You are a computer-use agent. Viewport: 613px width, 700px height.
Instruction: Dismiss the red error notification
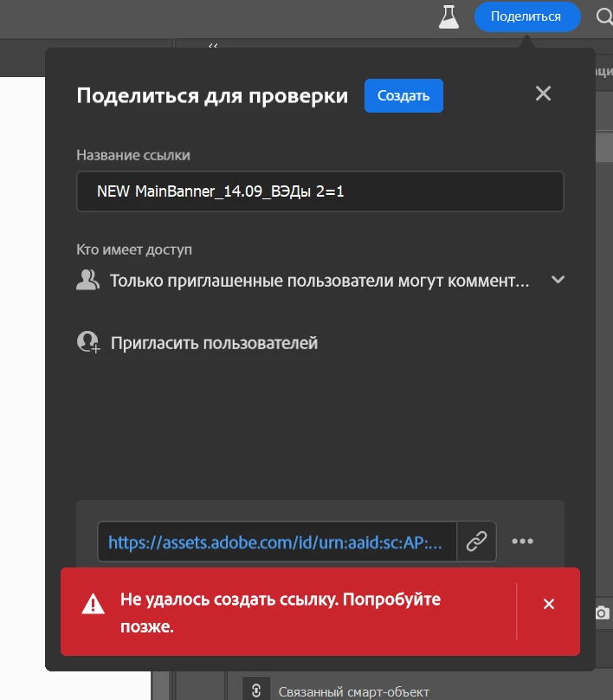pos(549,604)
